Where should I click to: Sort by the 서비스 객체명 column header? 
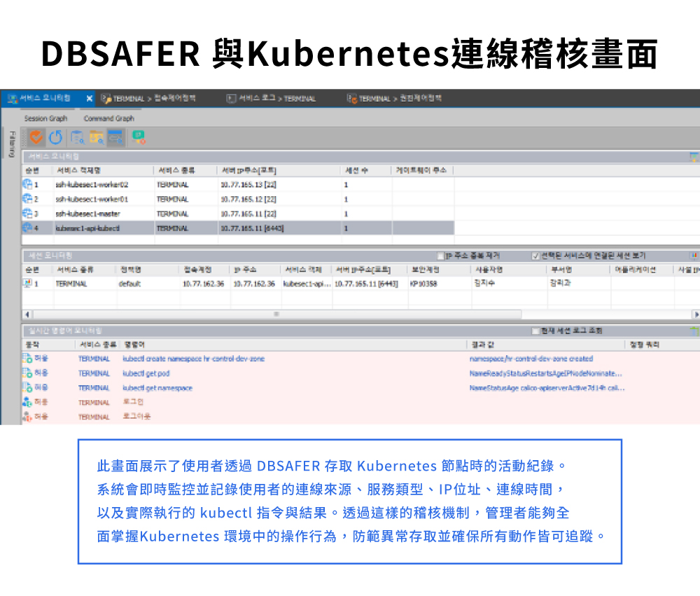point(103,170)
